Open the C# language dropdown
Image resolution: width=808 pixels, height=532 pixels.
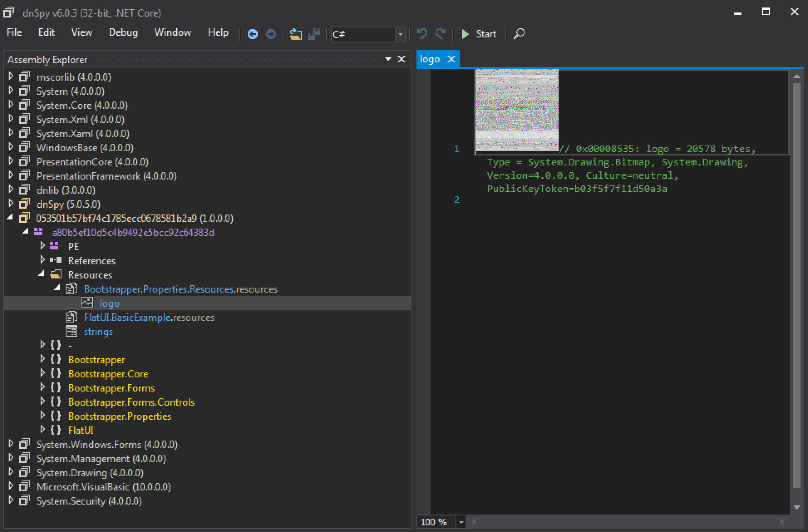pos(400,34)
